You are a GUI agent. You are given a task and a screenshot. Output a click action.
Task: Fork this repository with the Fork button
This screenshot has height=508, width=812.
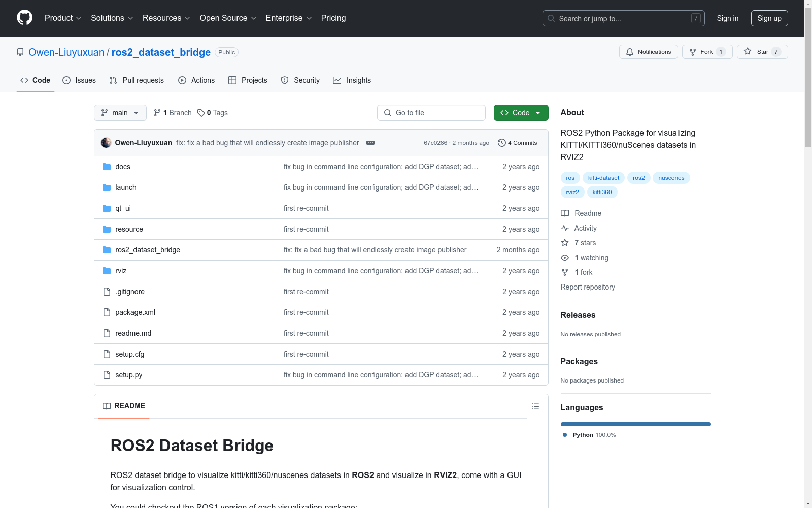[707, 52]
